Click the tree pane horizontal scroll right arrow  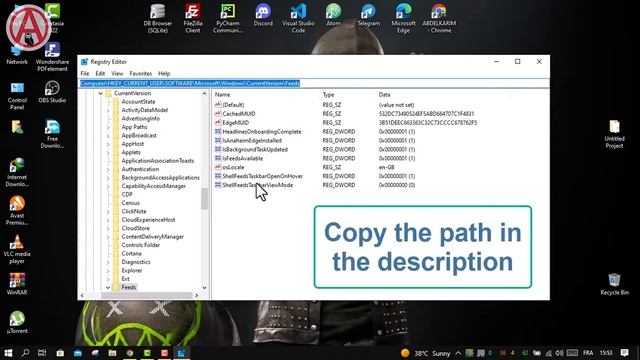click(196, 295)
